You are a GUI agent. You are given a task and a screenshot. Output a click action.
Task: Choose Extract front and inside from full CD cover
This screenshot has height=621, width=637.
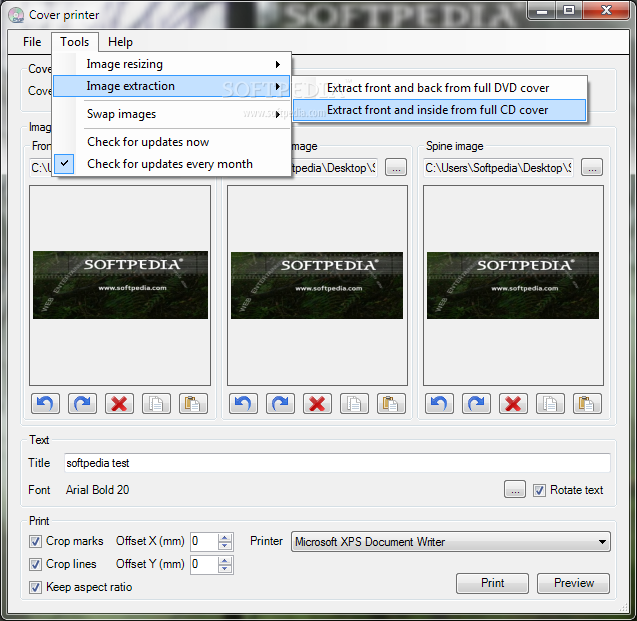[439, 110]
